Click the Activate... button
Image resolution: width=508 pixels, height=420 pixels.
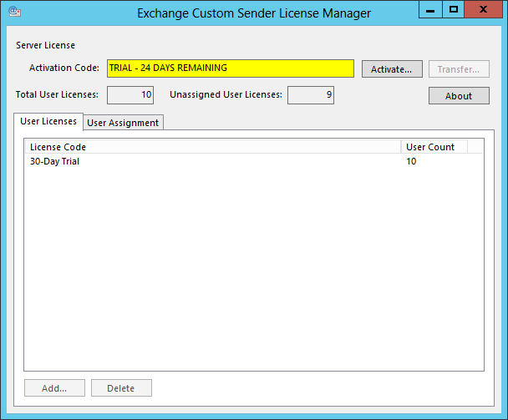(392, 69)
